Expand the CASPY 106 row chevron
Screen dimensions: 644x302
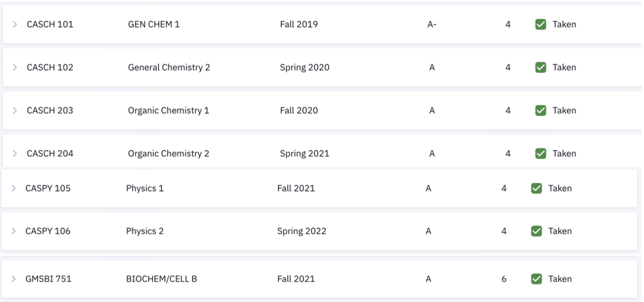[14, 231]
